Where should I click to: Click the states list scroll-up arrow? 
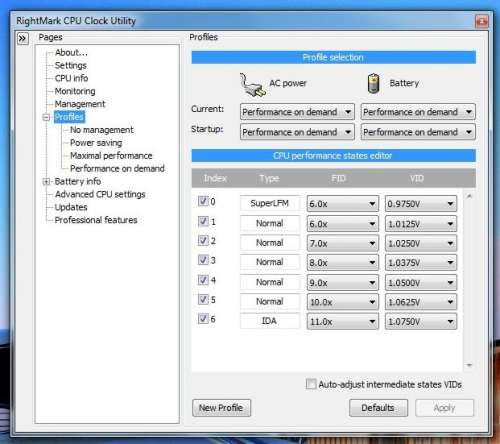pos(469,196)
